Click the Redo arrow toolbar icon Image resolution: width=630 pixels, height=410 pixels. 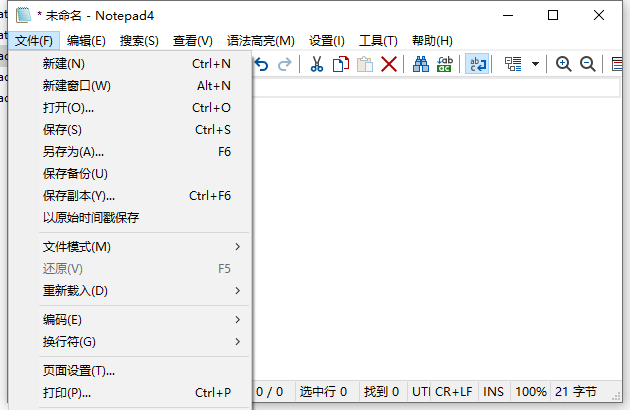[285, 64]
